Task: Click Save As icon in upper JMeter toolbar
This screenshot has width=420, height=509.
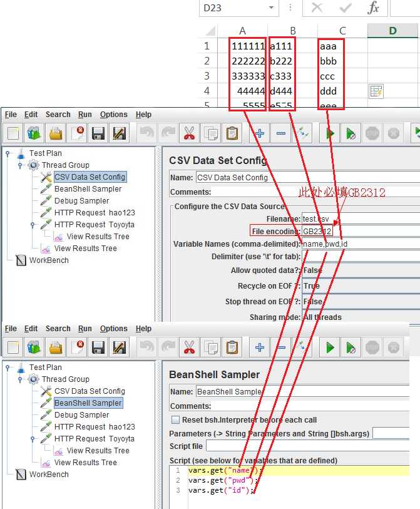Action: click(x=119, y=133)
